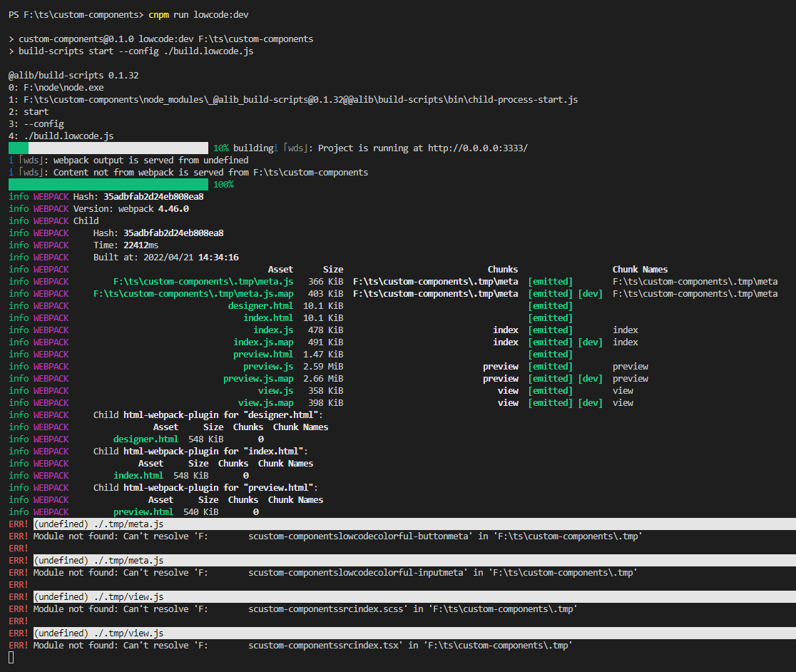
Task: Click the 'Built at: 2022/04/21 14:34:16' line
Action: coord(166,258)
